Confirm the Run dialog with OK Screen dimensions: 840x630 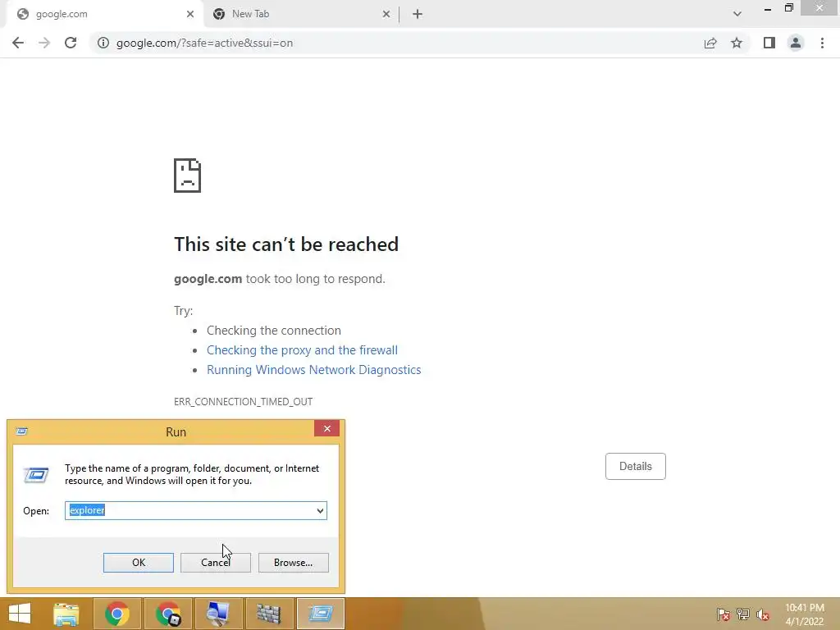(138, 563)
